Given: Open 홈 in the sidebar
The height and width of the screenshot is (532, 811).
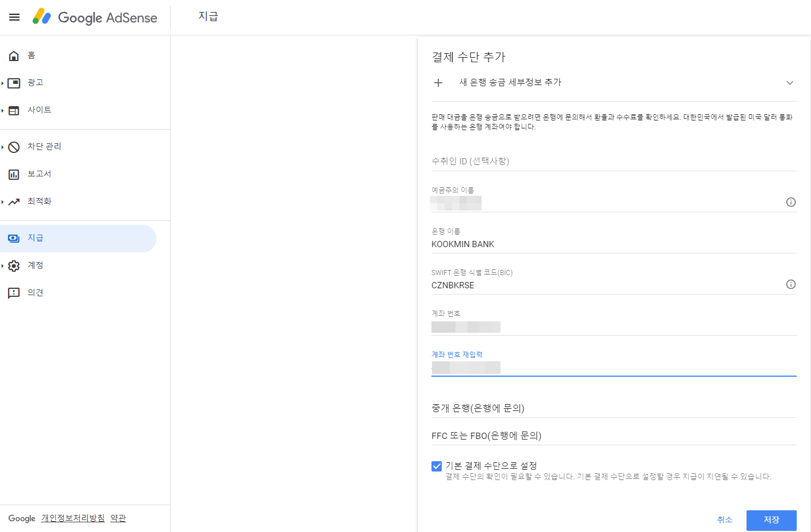Looking at the screenshot, I should point(78,55).
